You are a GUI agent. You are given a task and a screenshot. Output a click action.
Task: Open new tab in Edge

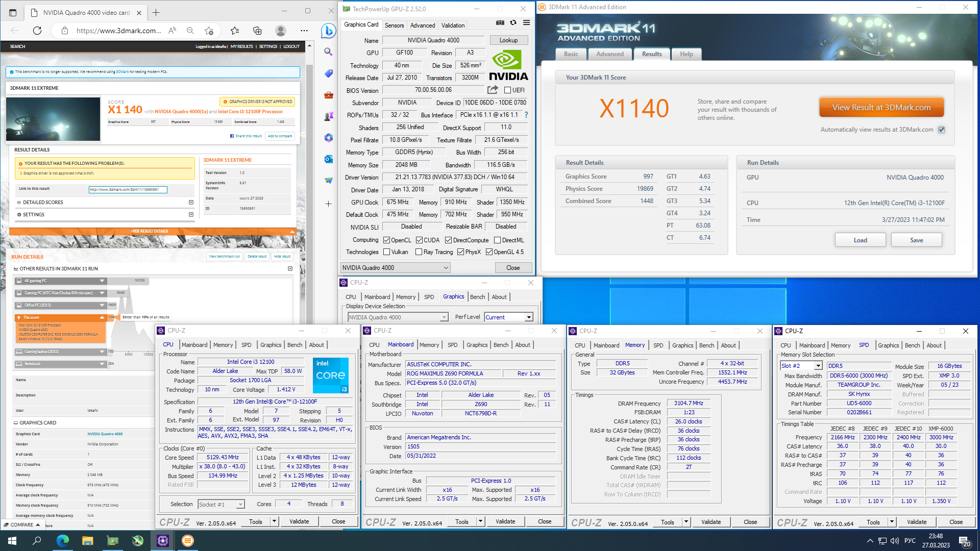pyautogui.click(x=156, y=12)
